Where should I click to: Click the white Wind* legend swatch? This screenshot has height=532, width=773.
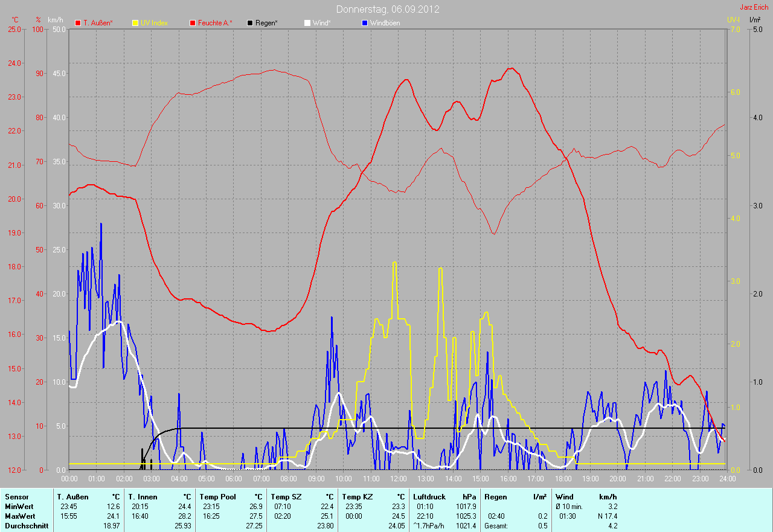(x=307, y=23)
